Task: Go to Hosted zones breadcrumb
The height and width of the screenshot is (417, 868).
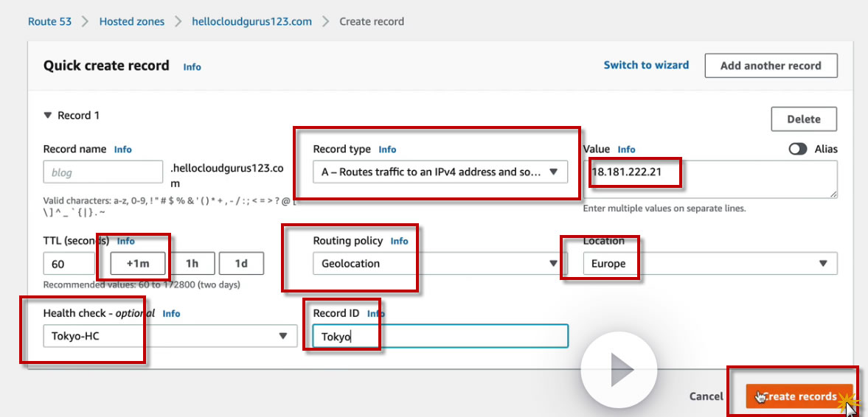Action: click(x=132, y=21)
